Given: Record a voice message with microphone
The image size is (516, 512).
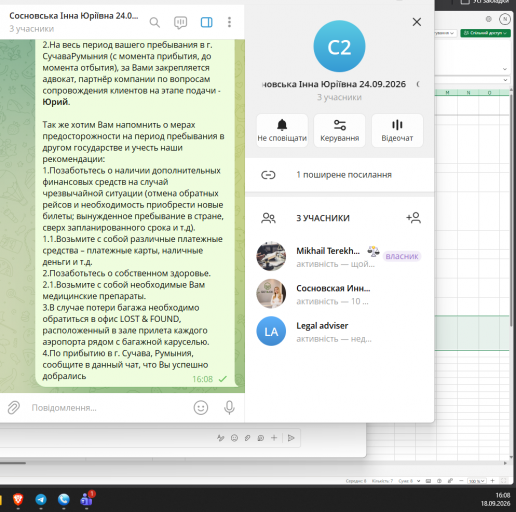Looking at the screenshot, I should [229, 408].
